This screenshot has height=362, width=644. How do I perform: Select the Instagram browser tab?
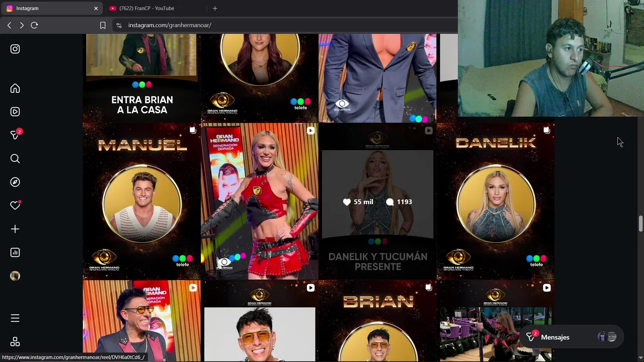pos(52,8)
